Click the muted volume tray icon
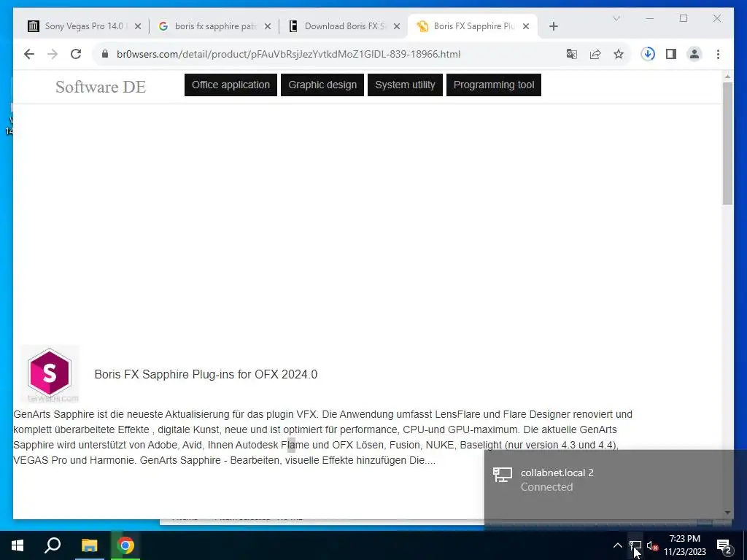This screenshot has width=747, height=560. [652, 545]
